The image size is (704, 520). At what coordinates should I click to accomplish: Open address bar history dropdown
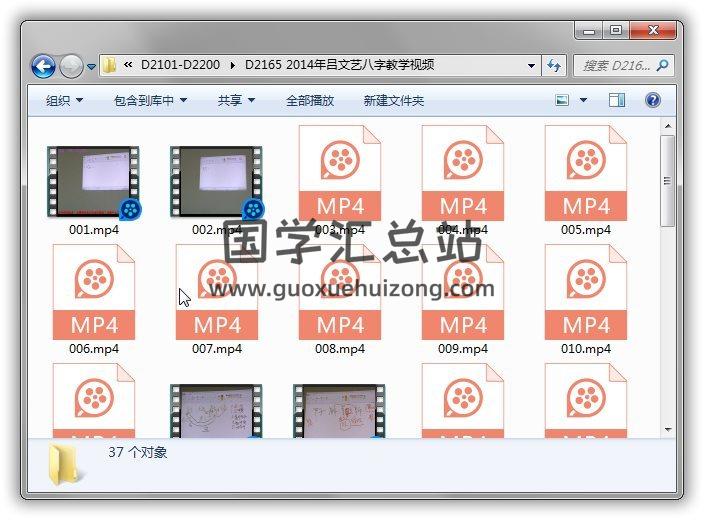[531, 66]
